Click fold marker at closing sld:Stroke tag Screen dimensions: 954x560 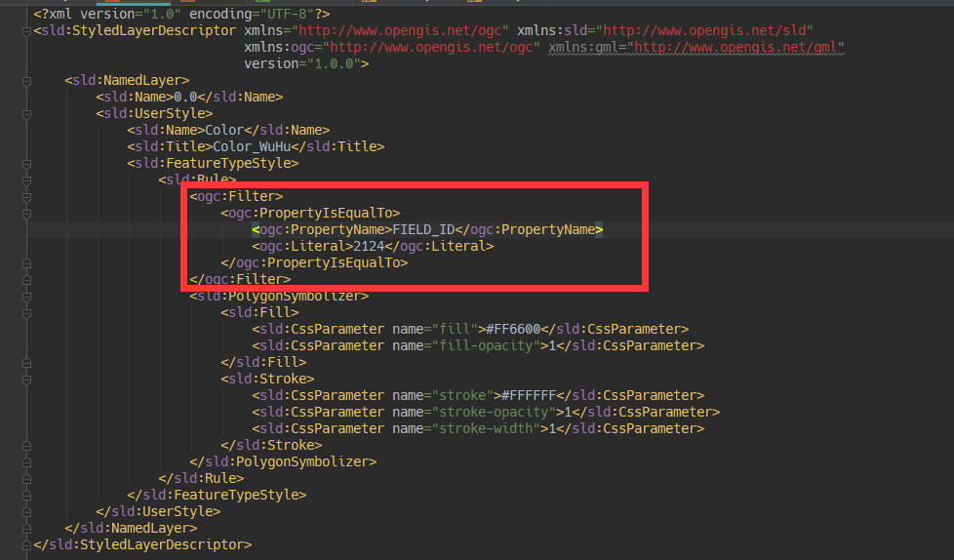pos(26,446)
